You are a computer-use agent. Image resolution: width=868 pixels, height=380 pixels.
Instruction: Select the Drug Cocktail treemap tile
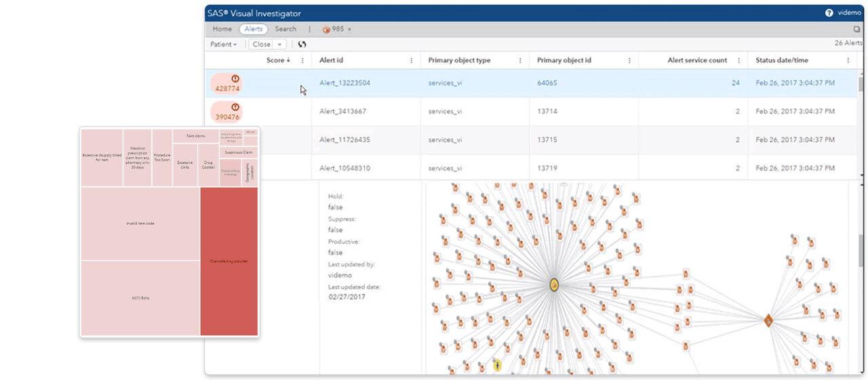[208, 165]
